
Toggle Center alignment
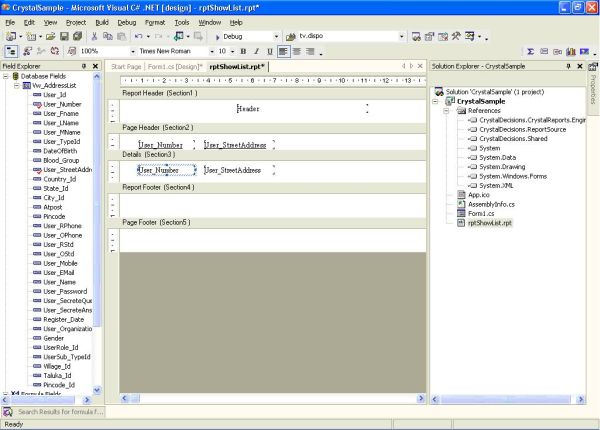pos(297,51)
